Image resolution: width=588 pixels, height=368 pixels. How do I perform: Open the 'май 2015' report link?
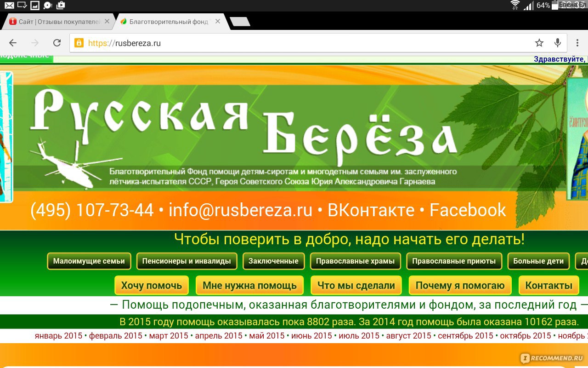click(267, 336)
